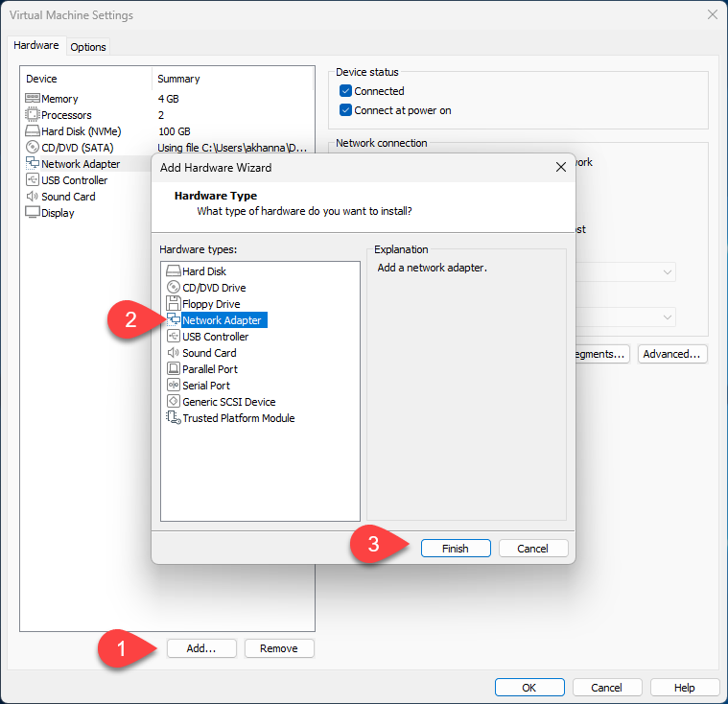The width and height of the screenshot is (728, 704).
Task: Close the Virtual Machine Settings window
Action: (x=712, y=14)
